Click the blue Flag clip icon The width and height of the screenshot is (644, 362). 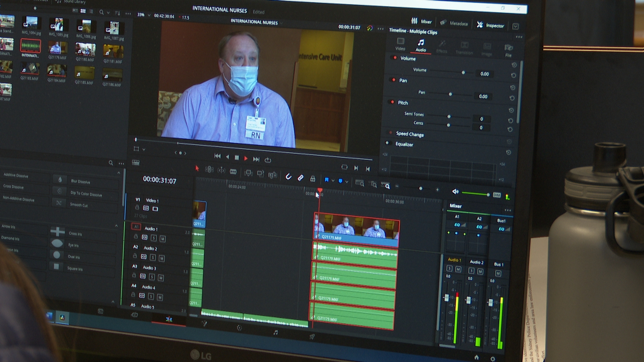[326, 180]
